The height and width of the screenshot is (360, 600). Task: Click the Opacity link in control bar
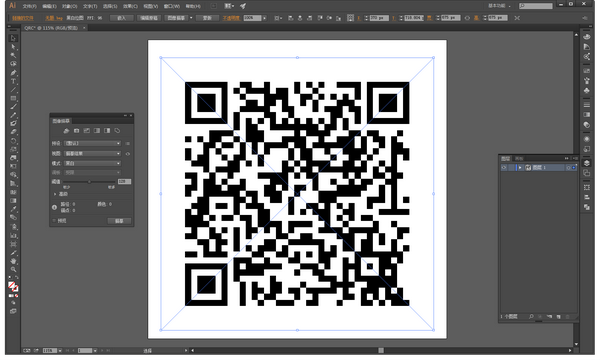[x=231, y=18]
